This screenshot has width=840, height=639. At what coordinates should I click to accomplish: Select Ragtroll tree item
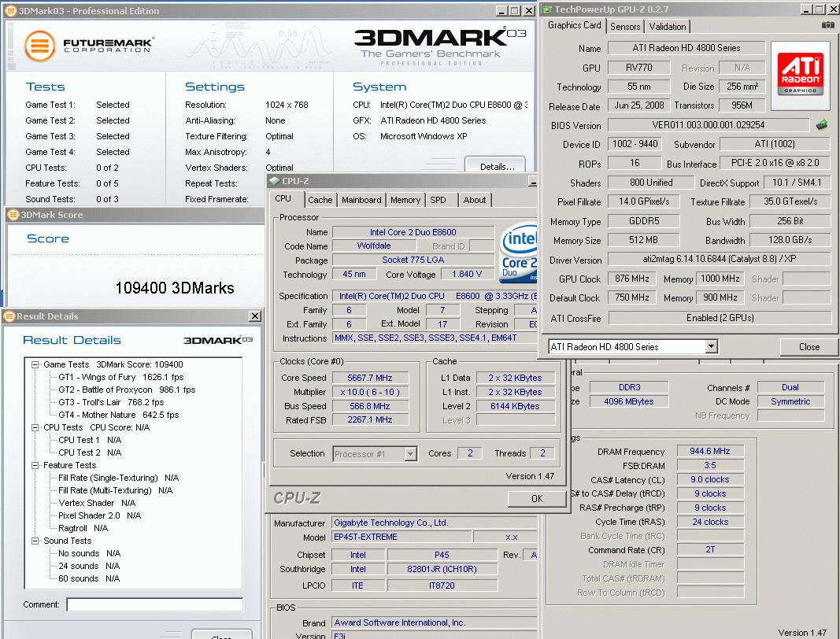[x=83, y=528]
